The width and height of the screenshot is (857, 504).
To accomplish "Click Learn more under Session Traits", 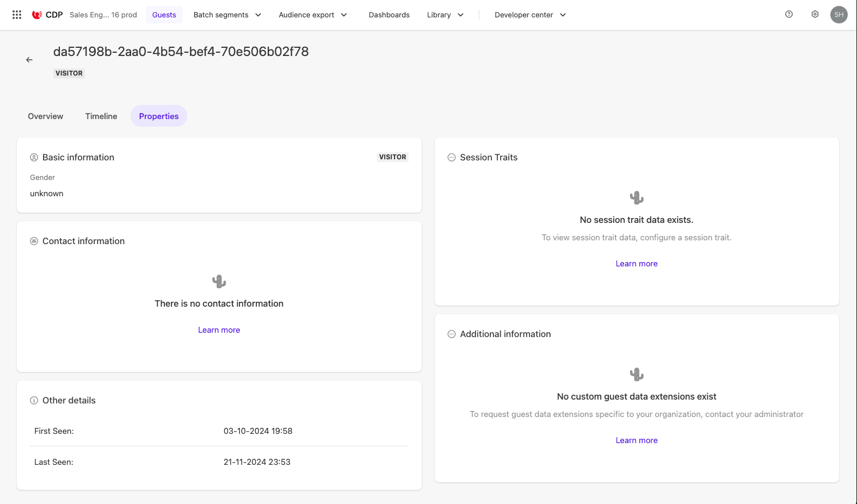I will click(x=637, y=264).
